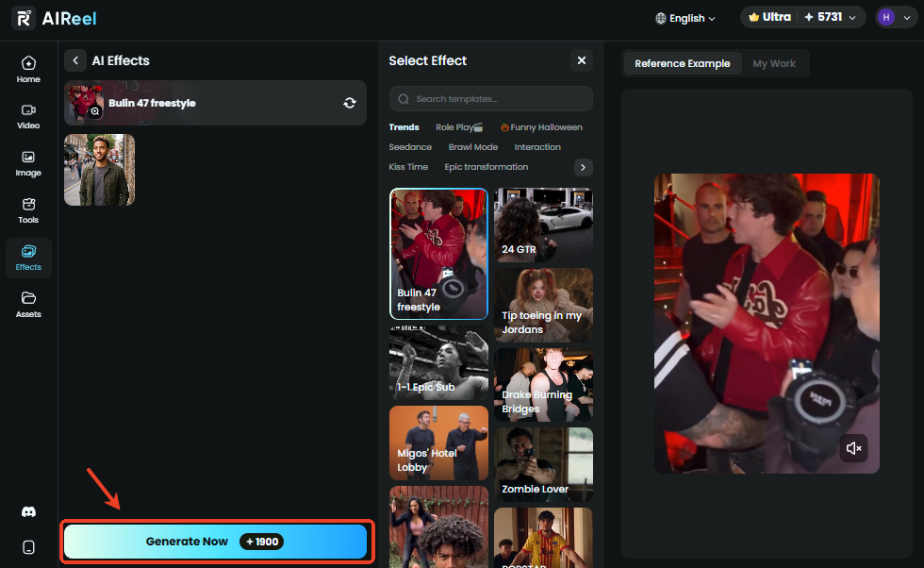924x568 pixels.
Task: Select the Interaction category
Action: (x=537, y=147)
